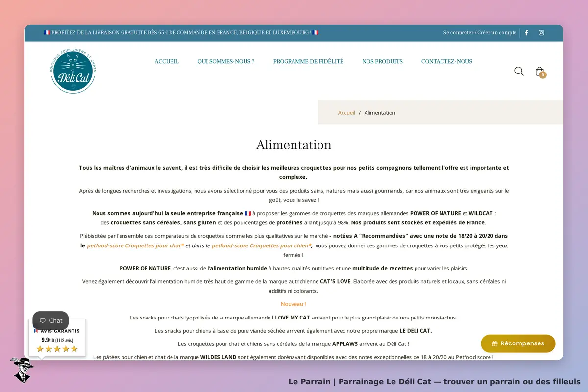
Task: Open the Facebook page icon
Action: (526, 33)
